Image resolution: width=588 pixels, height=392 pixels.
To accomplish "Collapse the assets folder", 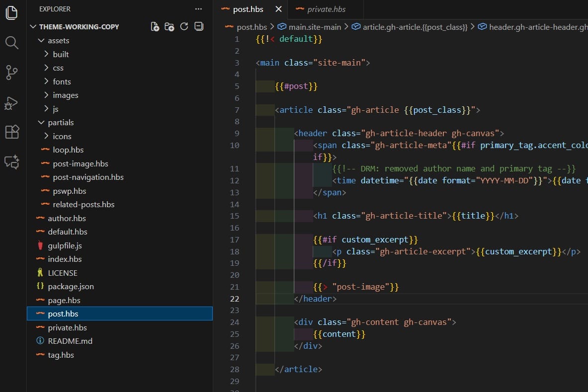I will coord(41,41).
